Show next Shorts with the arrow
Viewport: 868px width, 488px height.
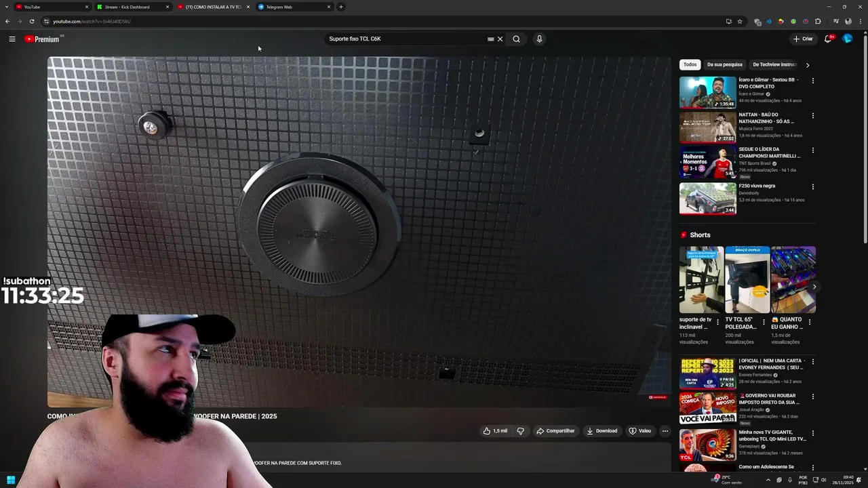tap(814, 287)
